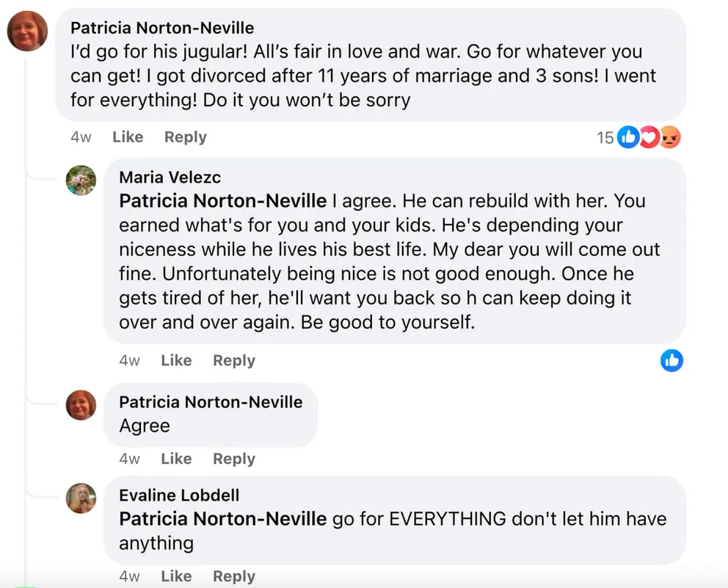The image size is (728, 588).
Task: Open Evaline Lobdell's profile picture
Action: pyautogui.click(x=81, y=498)
